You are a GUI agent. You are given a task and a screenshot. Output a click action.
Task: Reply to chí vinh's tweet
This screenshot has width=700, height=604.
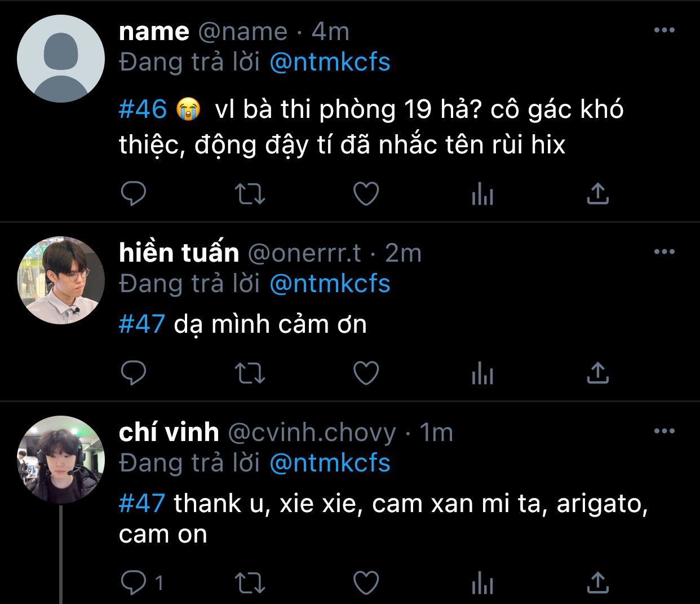tap(134, 583)
